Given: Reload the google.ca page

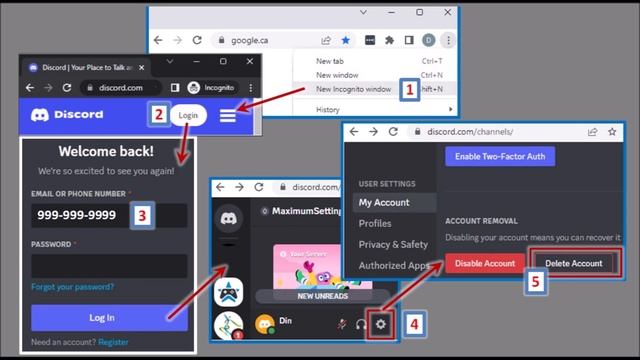Looking at the screenshot, I should pyautogui.click(x=197, y=40).
